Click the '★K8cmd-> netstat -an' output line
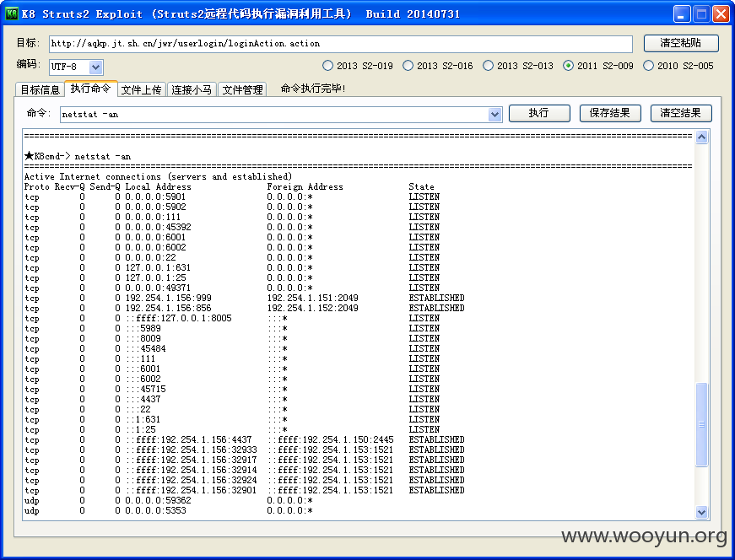735x560 pixels. 78,157
